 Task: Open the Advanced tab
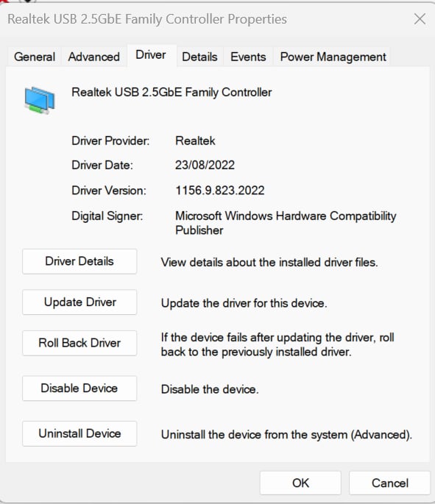point(94,57)
